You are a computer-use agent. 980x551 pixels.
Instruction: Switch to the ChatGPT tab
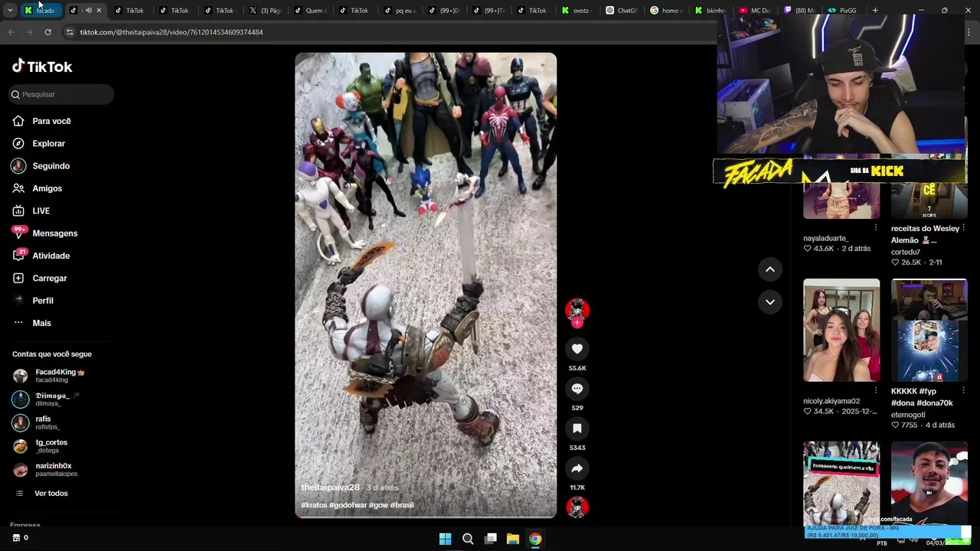[x=622, y=11]
